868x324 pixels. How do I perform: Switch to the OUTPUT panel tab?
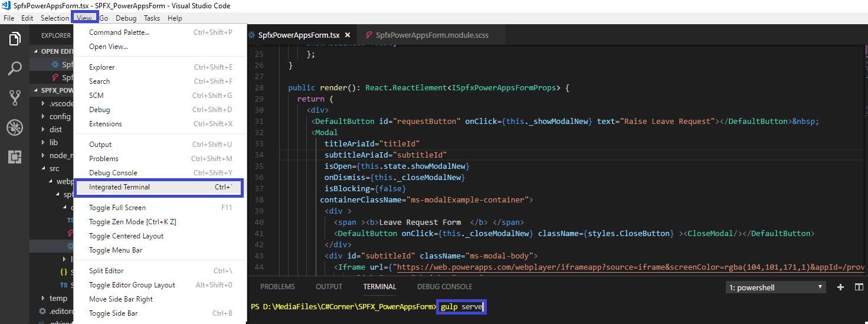tap(329, 287)
